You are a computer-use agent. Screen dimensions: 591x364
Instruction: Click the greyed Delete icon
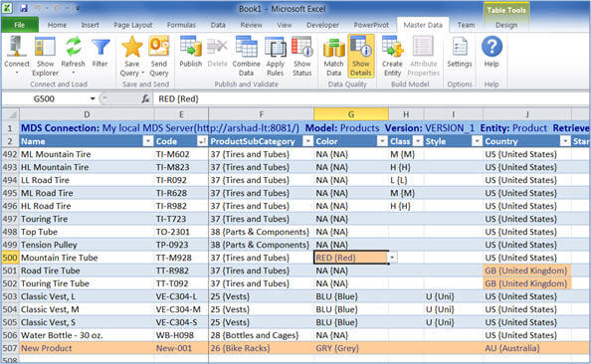coord(217,47)
